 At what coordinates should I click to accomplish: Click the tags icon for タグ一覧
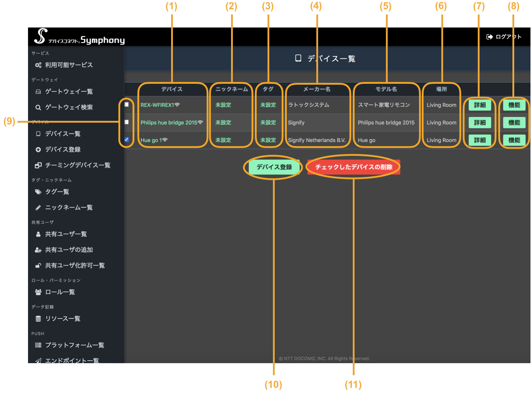click(38, 192)
